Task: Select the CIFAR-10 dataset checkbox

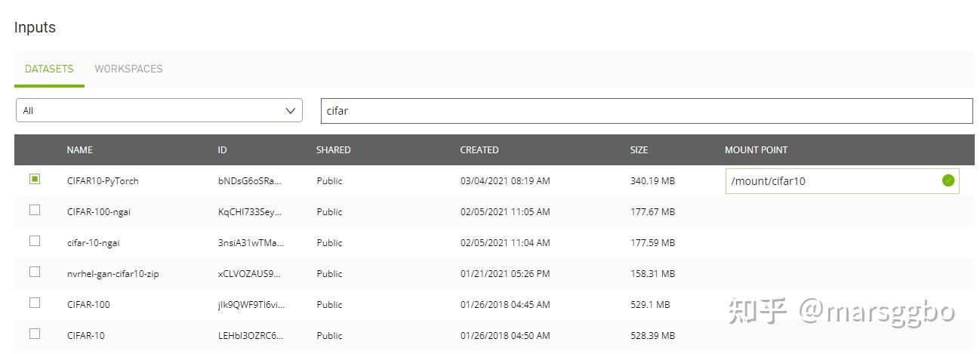Action: 35,334
